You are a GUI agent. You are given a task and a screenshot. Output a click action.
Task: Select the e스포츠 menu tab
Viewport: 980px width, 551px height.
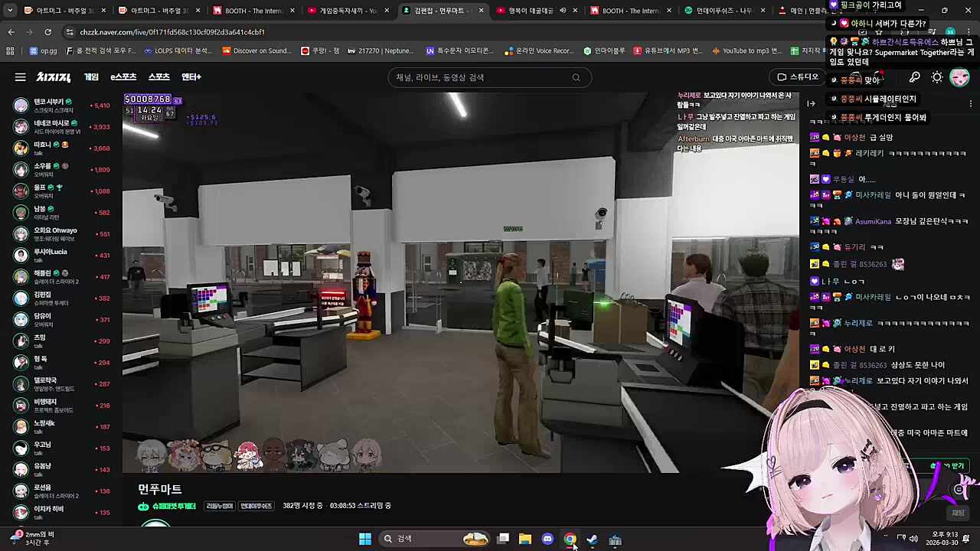tap(122, 77)
